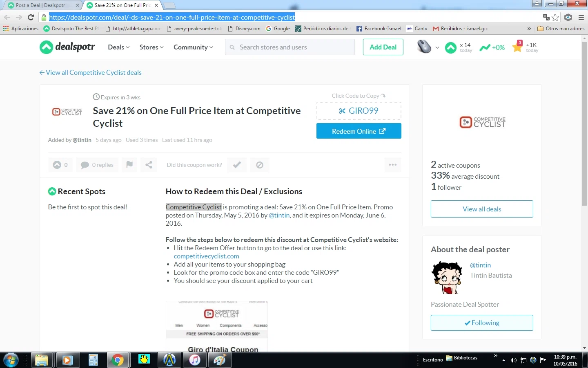Open the Chrome hamburger menu
Viewport: 588px width, 368px height.
click(581, 17)
